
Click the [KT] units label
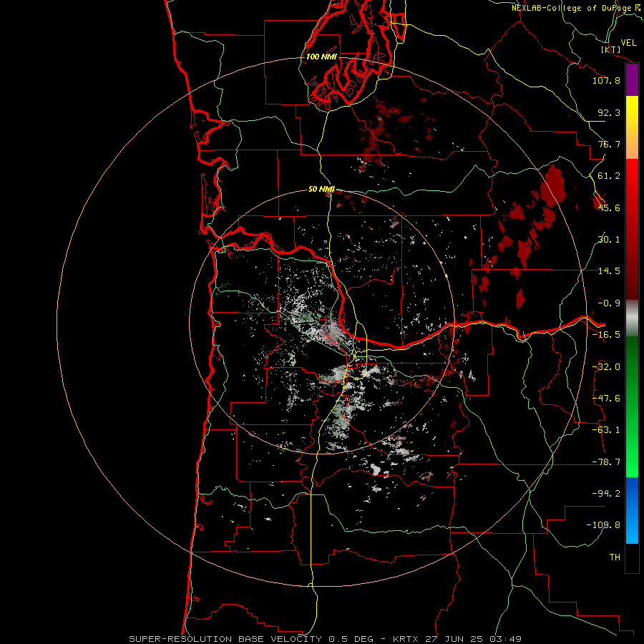pos(611,49)
